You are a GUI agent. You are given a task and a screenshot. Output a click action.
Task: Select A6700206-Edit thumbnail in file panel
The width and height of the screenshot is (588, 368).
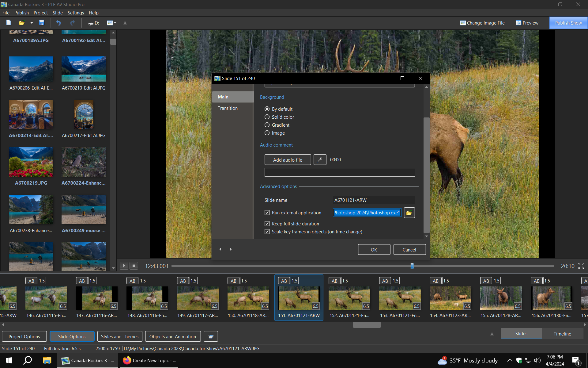[31, 69]
